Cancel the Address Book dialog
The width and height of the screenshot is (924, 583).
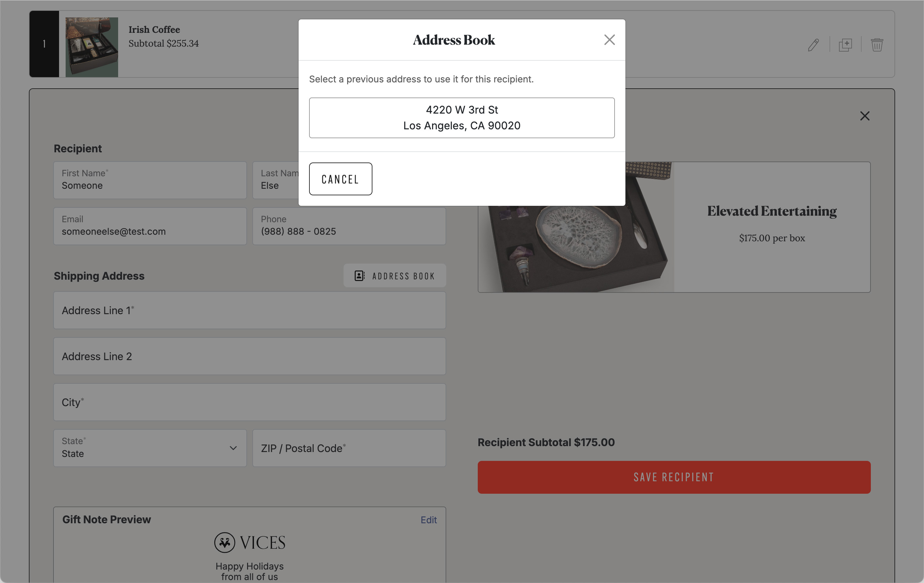340,179
